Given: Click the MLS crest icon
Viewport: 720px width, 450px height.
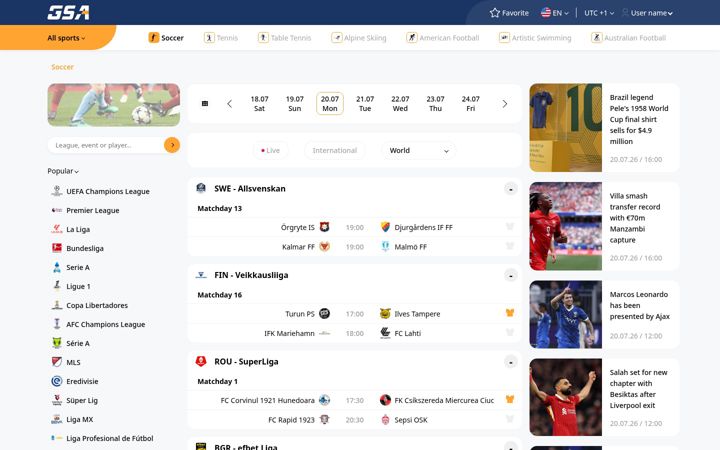Looking at the screenshot, I should point(57,362).
